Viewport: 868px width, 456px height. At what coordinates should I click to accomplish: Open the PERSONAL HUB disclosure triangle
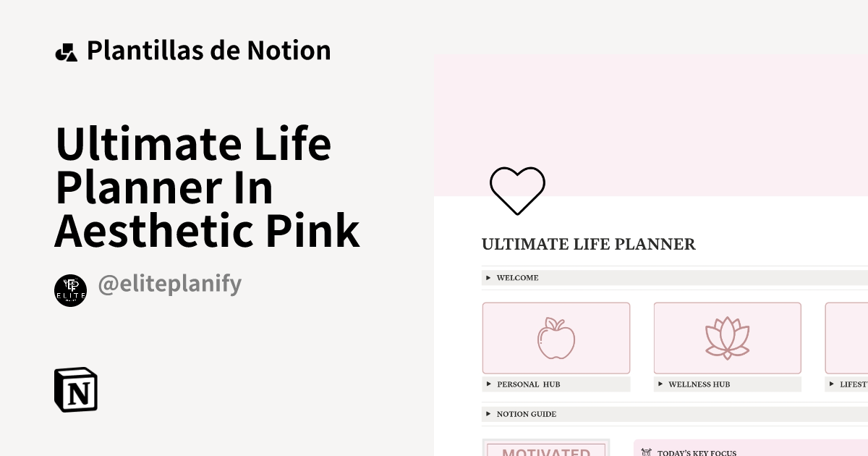(x=488, y=384)
